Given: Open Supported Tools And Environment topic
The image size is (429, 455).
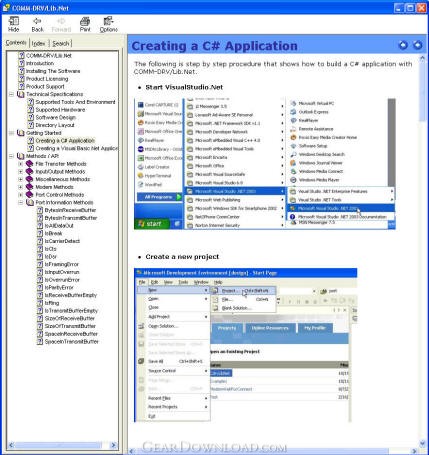Looking at the screenshot, I should tap(75, 102).
